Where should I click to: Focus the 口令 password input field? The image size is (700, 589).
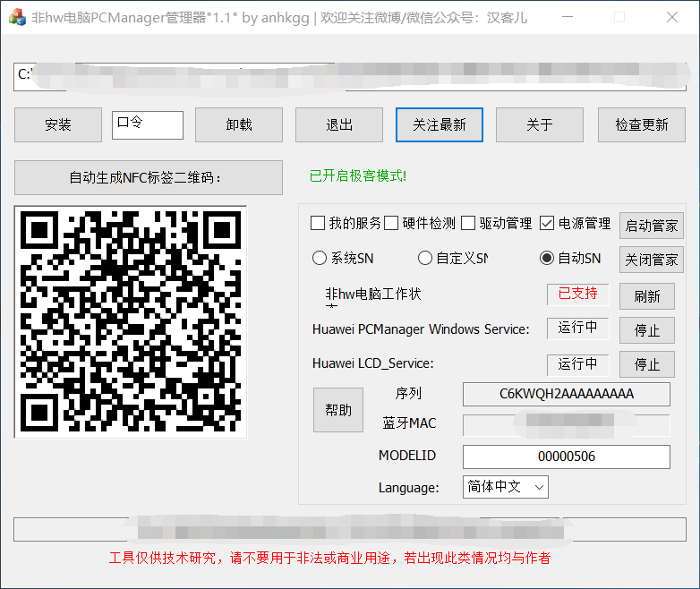click(148, 125)
